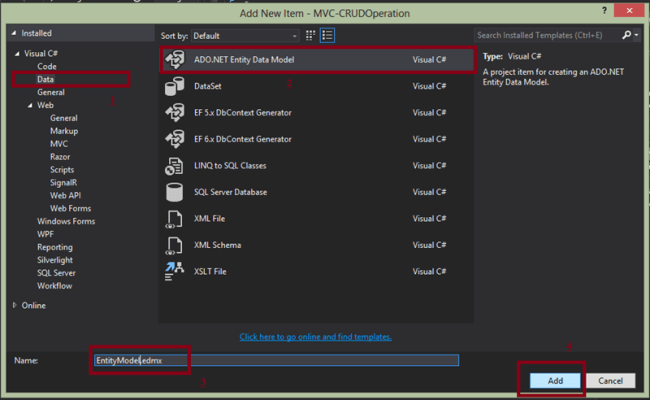Choose the XML Schema template icon
The image size is (650, 400).
(174, 244)
